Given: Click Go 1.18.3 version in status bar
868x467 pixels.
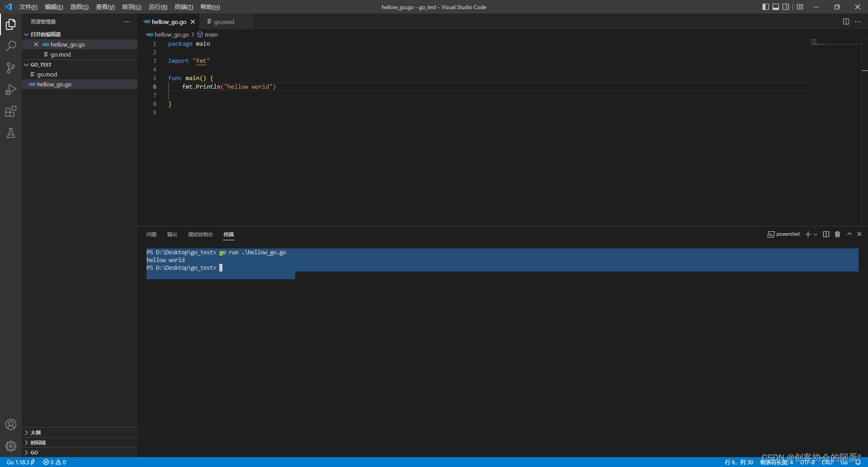Looking at the screenshot, I should (x=20, y=462).
